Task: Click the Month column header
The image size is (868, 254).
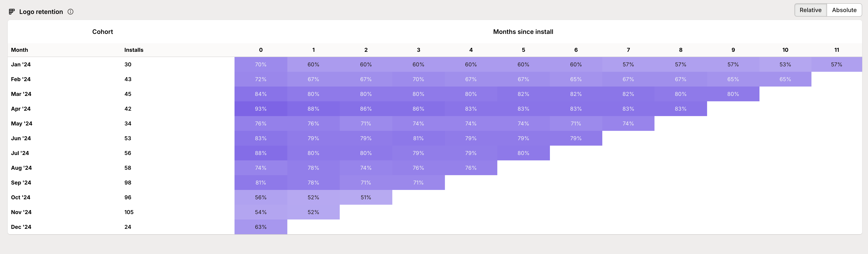Action: coord(20,50)
